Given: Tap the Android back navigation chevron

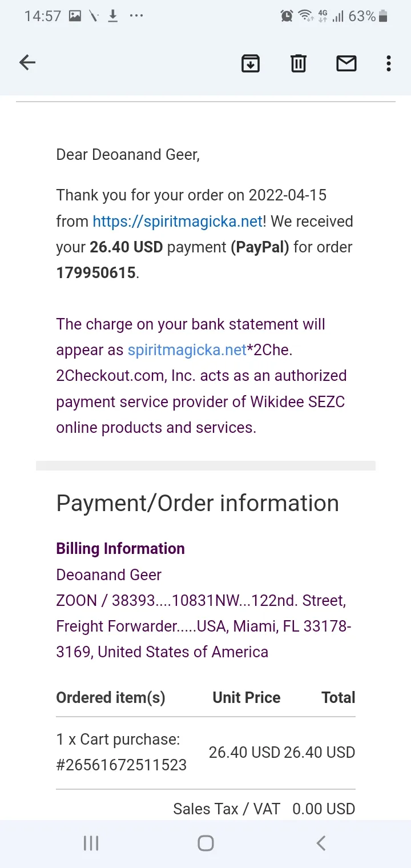Looking at the screenshot, I should (x=321, y=843).
